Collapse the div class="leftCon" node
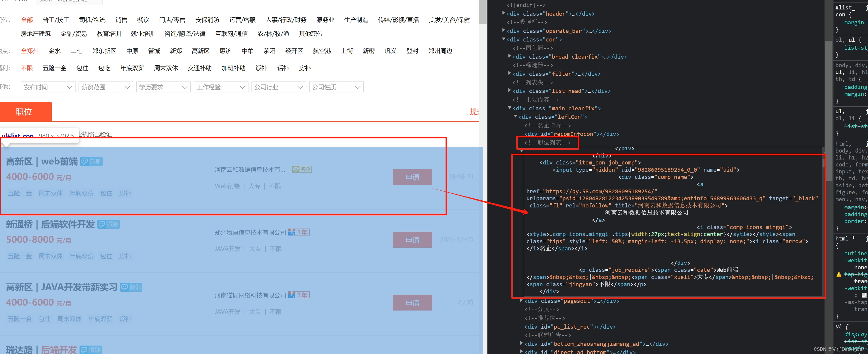 pyautogui.click(x=515, y=117)
